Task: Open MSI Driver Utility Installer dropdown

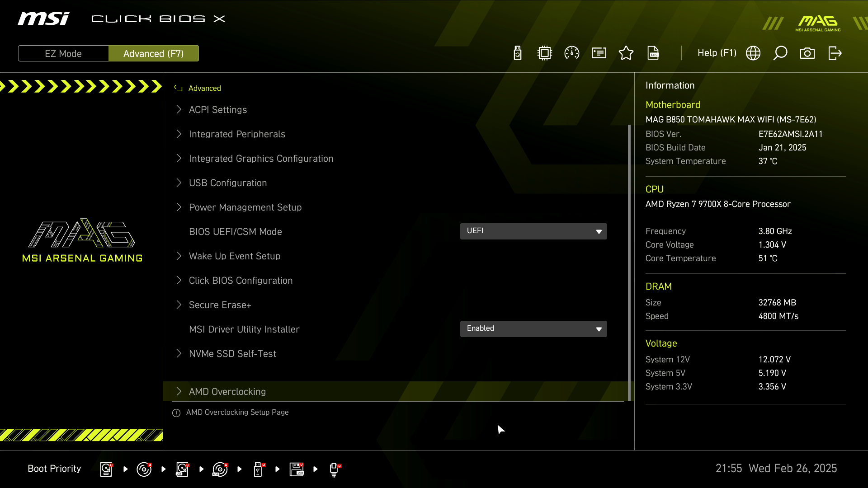Action: point(533,329)
